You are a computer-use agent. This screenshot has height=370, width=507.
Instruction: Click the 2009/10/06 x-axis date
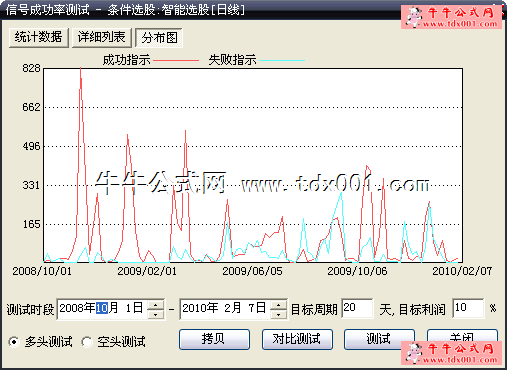click(357, 271)
